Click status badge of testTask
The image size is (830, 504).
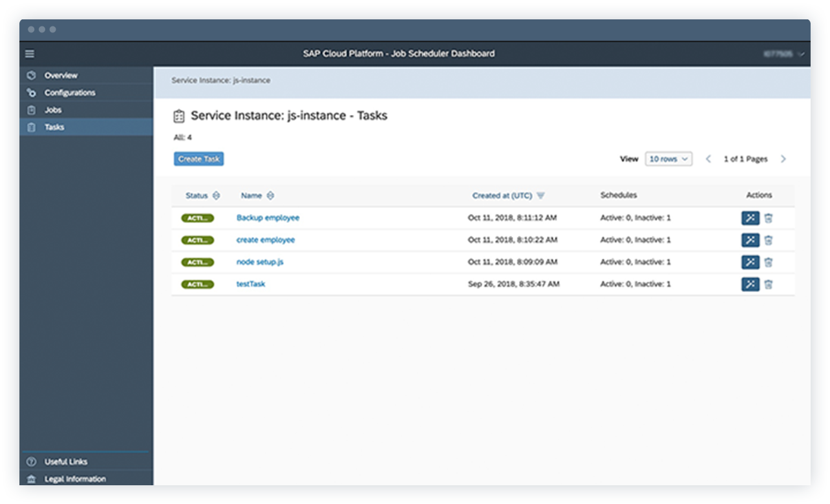(197, 284)
